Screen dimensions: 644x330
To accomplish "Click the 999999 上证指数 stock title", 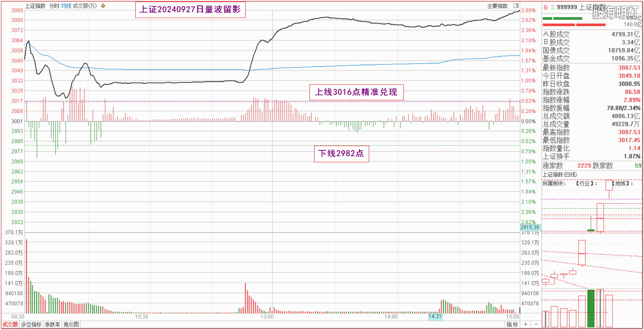I will [x=581, y=7].
